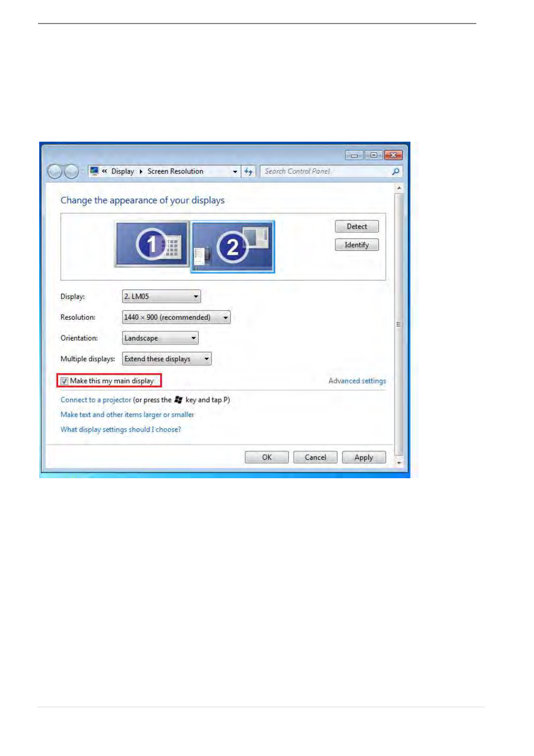Click Screen Resolution breadcrumb item

(x=175, y=171)
